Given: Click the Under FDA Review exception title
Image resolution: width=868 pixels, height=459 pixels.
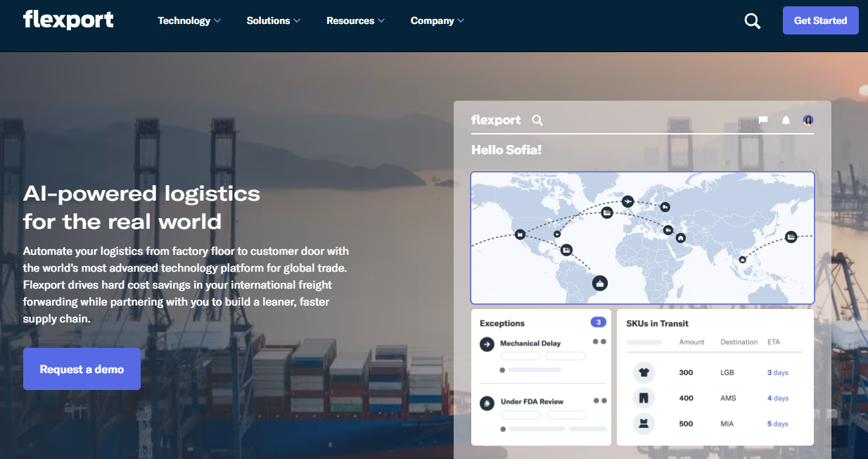Looking at the screenshot, I should [532, 402].
